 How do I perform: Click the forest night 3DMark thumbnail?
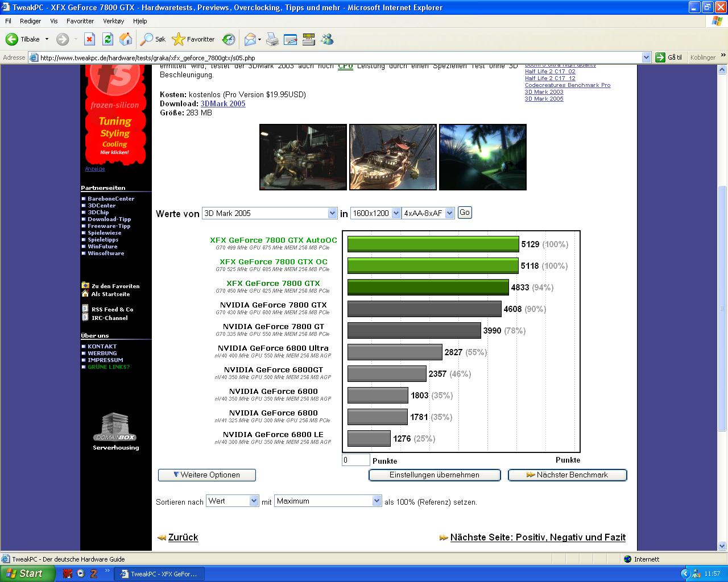pos(483,157)
